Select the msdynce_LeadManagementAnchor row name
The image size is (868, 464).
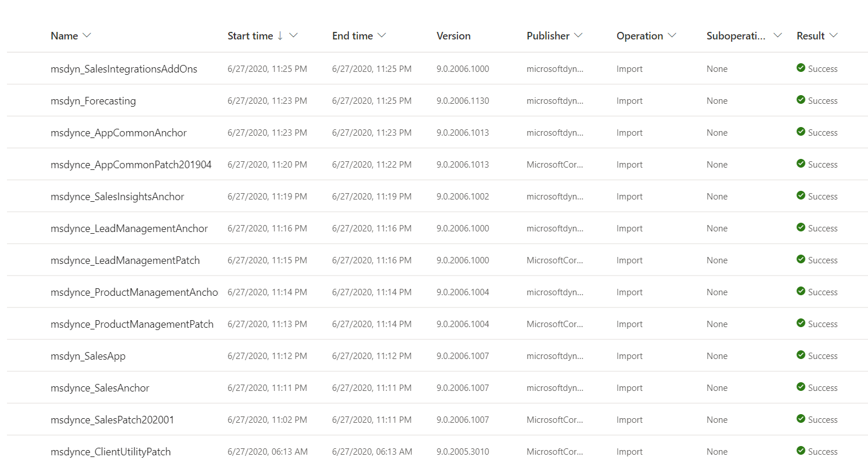[129, 229]
